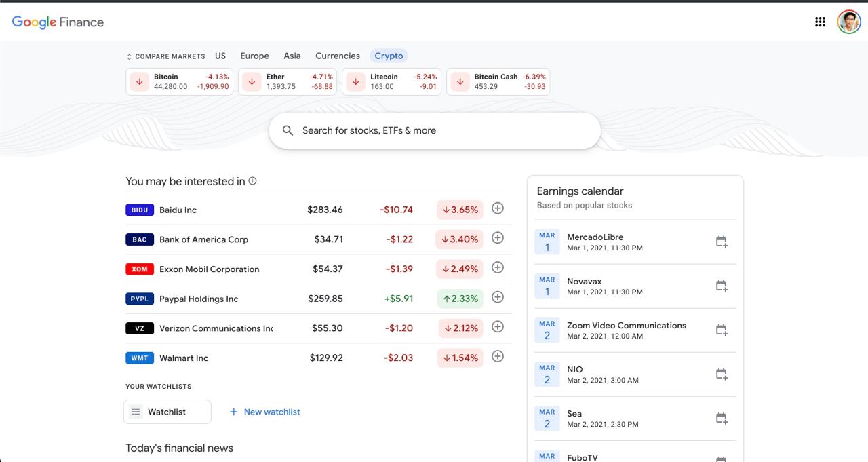Add Verizon Communications to watchlist

click(498, 327)
